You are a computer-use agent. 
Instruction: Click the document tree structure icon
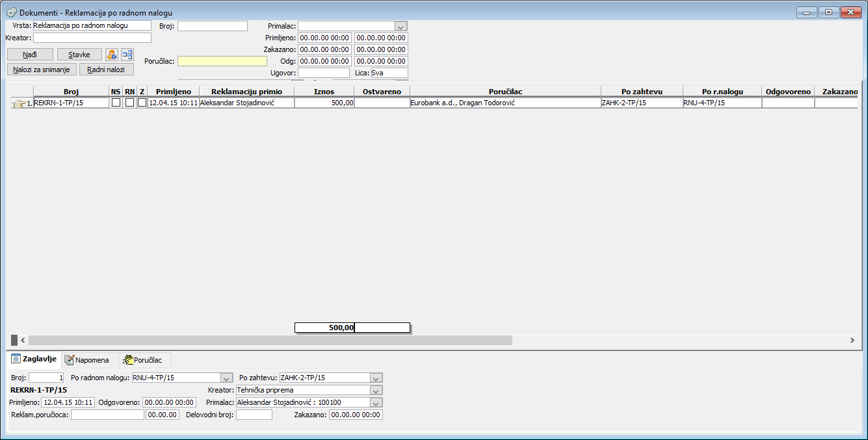pos(127,55)
